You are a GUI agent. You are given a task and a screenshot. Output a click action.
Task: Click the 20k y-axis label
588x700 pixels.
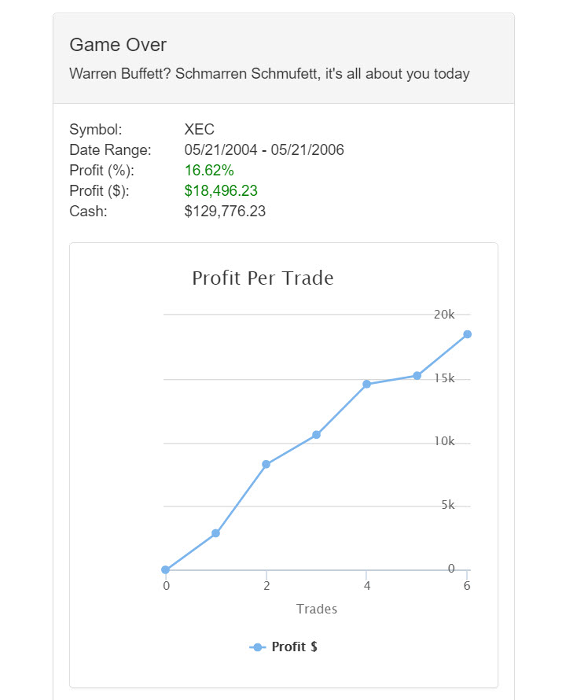pyautogui.click(x=444, y=315)
